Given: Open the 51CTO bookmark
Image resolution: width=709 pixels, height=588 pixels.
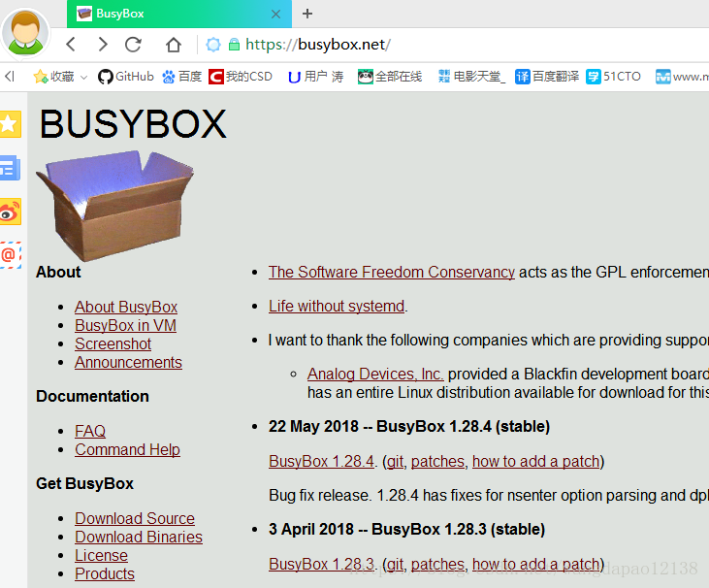Looking at the screenshot, I should pyautogui.click(x=613, y=77).
